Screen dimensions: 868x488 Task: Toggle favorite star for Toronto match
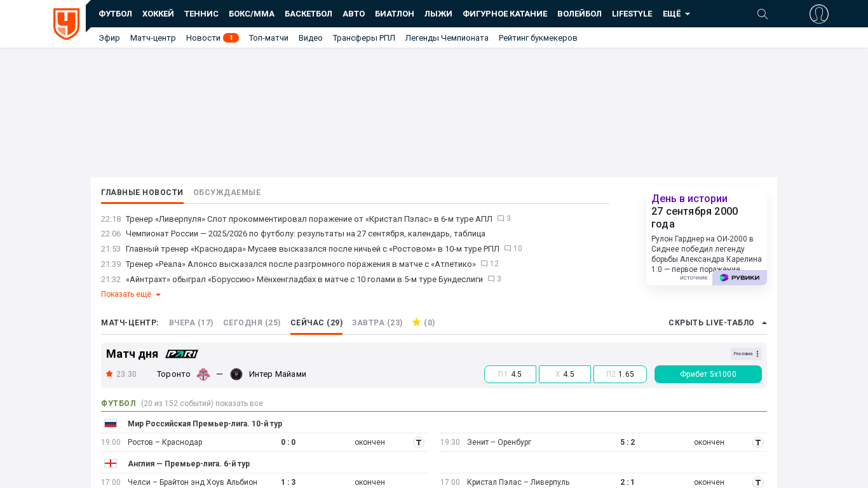pyautogui.click(x=109, y=374)
